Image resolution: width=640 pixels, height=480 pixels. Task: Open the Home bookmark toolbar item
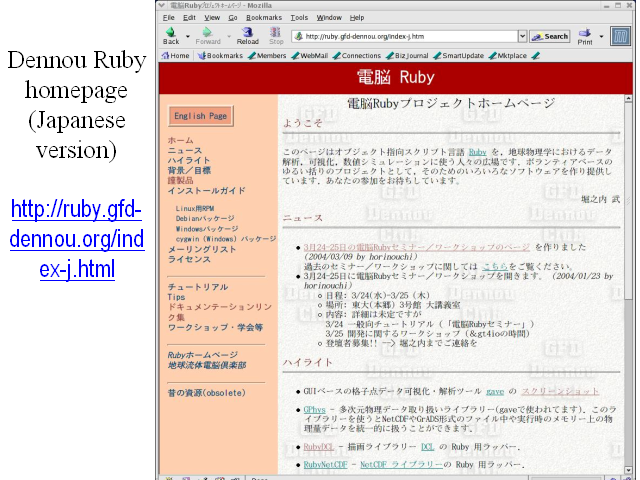pyautogui.click(x=176, y=56)
